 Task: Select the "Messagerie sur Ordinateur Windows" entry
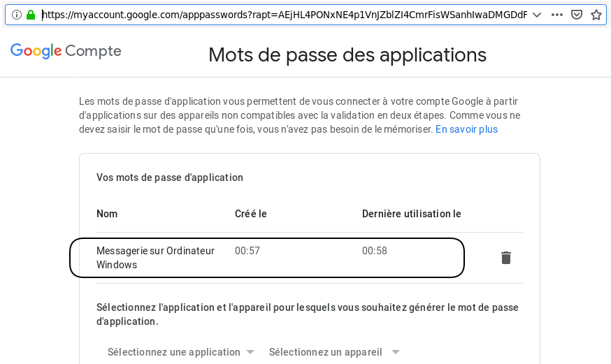click(155, 258)
